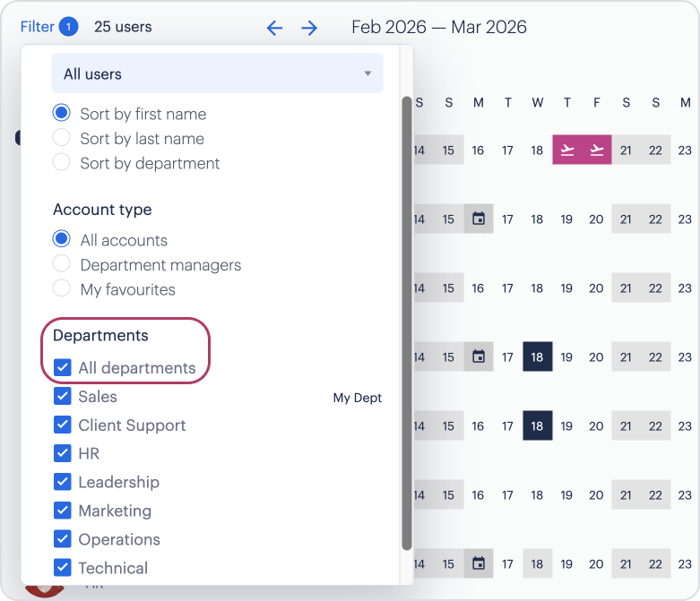Uncheck the Marketing department checkbox

pos(63,511)
